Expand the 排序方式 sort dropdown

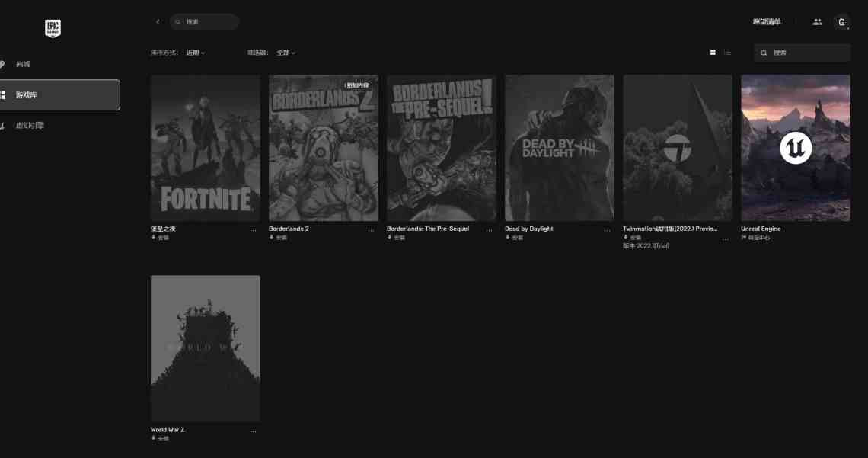click(x=195, y=53)
